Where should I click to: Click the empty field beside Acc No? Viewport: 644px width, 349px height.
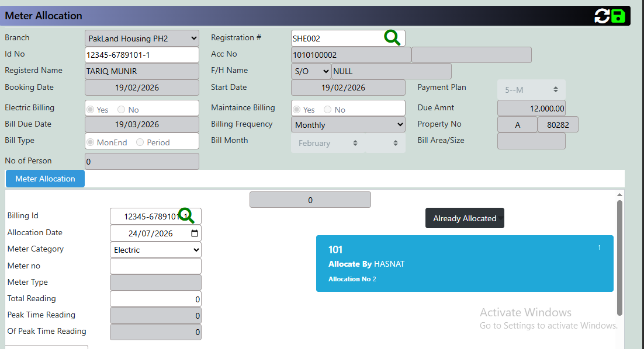pyautogui.click(x=472, y=54)
